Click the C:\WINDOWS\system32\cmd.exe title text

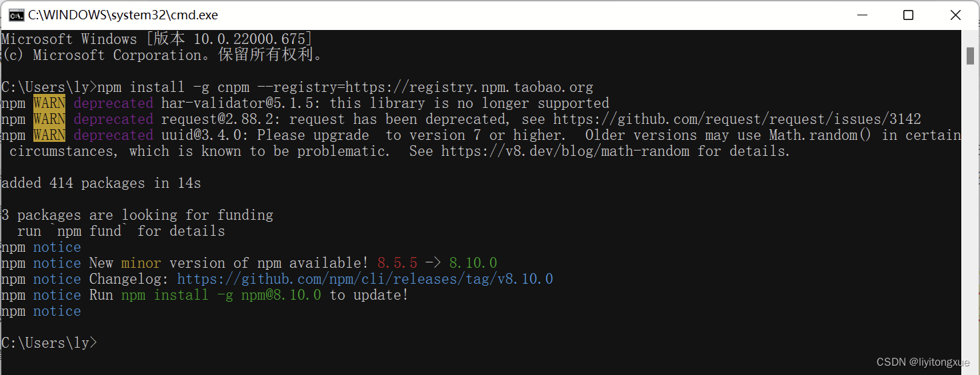click(123, 15)
